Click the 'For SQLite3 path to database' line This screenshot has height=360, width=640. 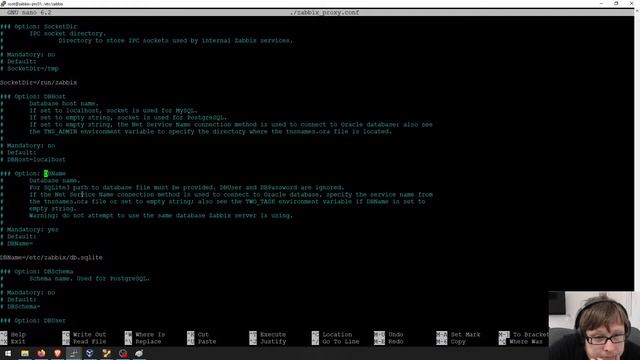[x=187, y=187]
